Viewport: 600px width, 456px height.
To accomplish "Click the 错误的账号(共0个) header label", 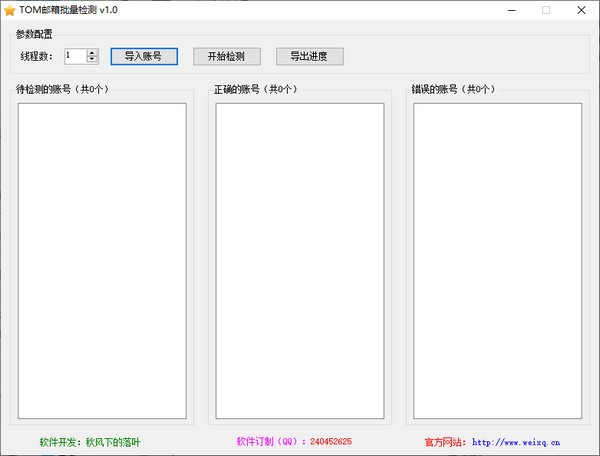I will pyautogui.click(x=453, y=89).
